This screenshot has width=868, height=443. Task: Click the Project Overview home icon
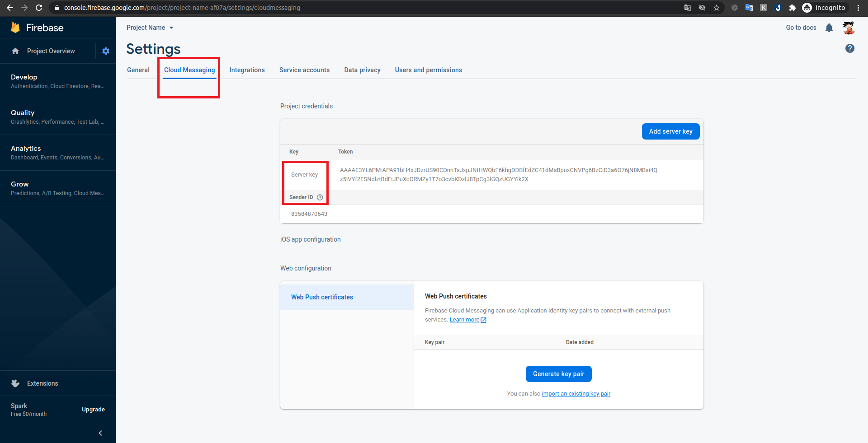15,51
